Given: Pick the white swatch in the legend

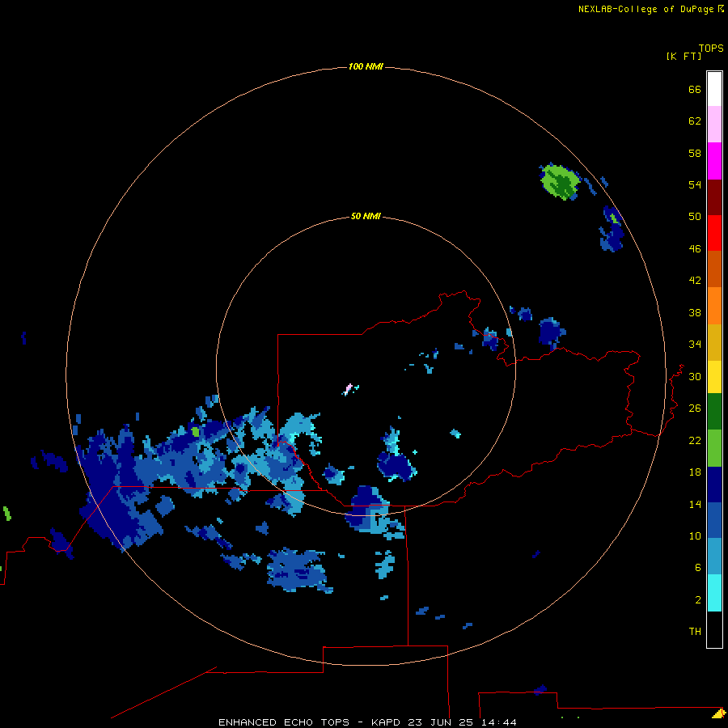Looking at the screenshot, I should pos(714,89).
